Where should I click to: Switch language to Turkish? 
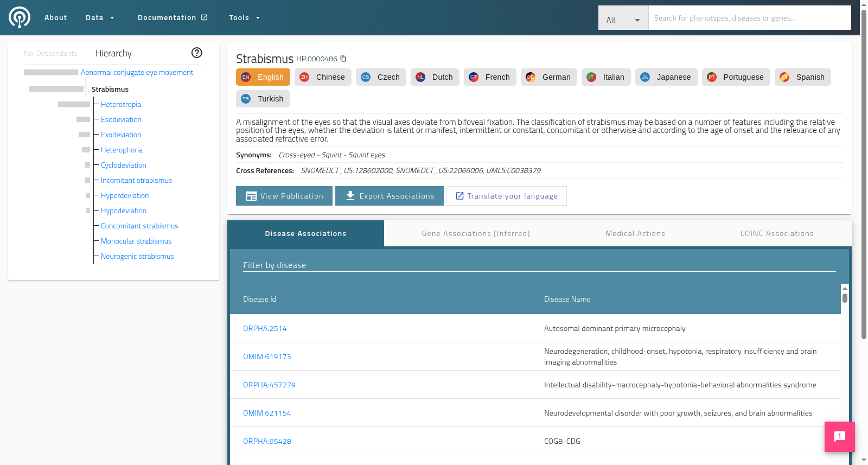point(263,99)
